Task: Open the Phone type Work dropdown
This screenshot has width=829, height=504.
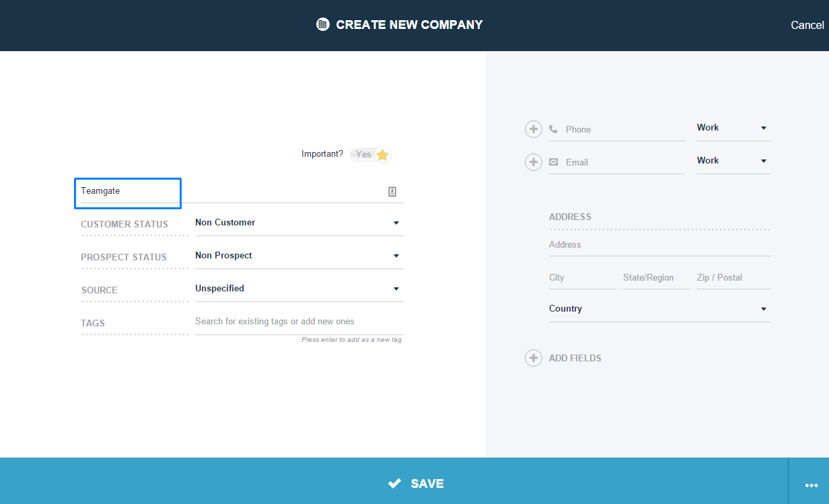Action: click(x=734, y=128)
